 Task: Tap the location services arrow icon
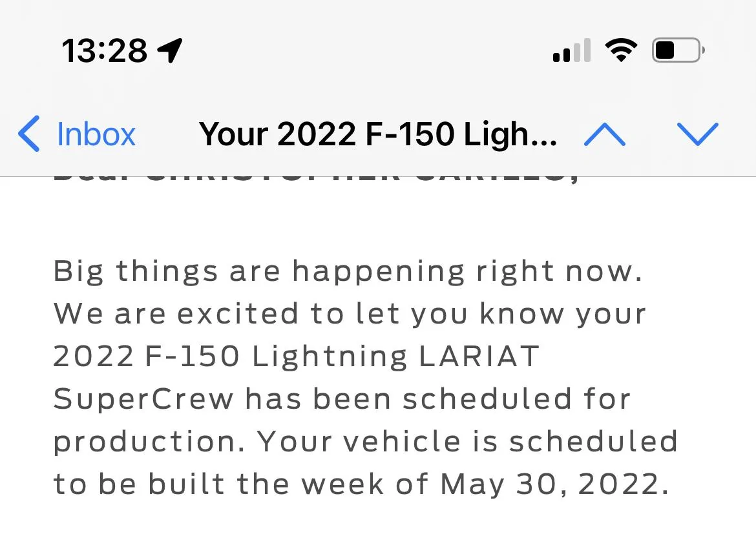(170, 50)
